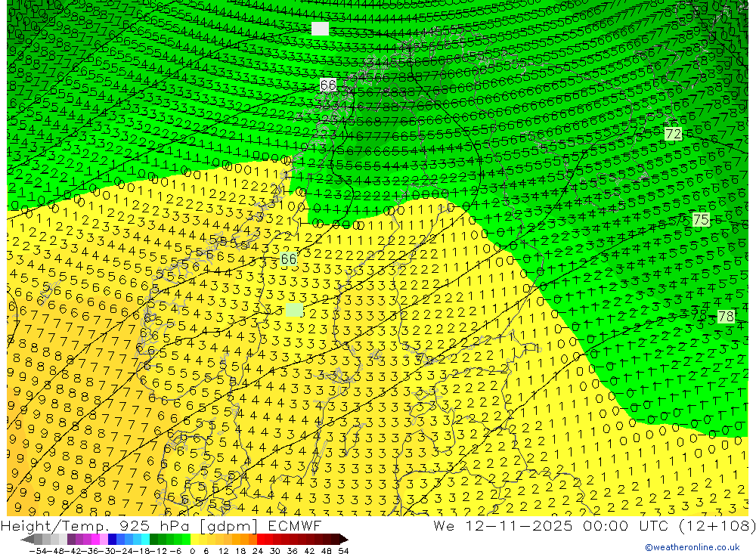Click the We 12-11-2025 00:00 UTC timestamp

tap(561, 525)
